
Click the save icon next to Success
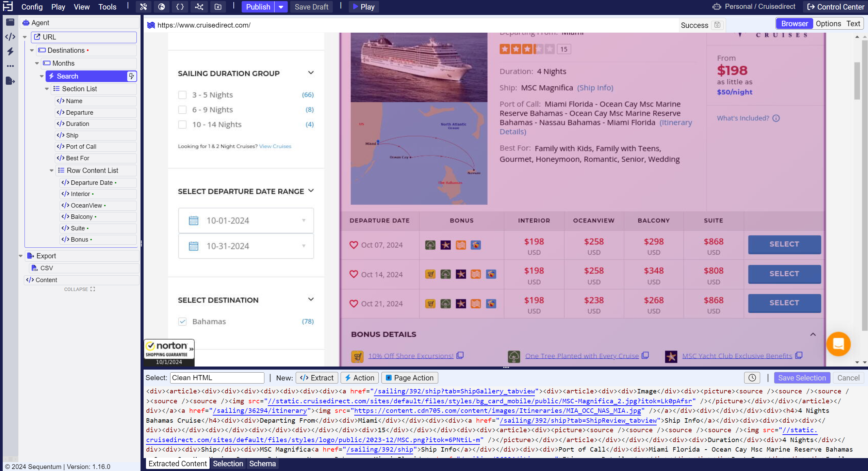pos(717,25)
